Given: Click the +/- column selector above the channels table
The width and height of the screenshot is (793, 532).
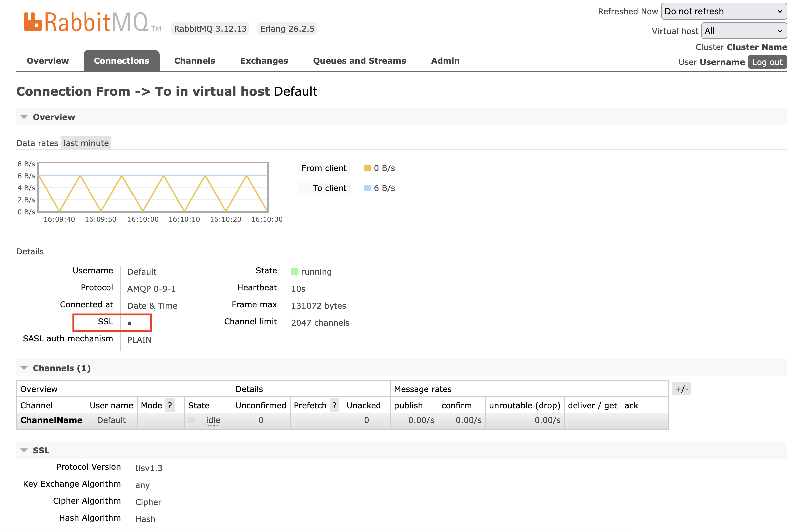Looking at the screenshot, I should (x=682, y=389).
